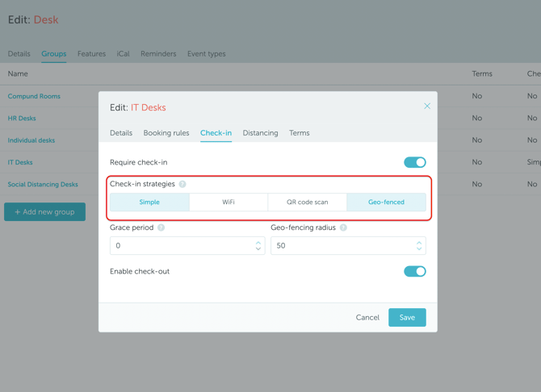Open the Terms tab in dialog

point(299,133)
